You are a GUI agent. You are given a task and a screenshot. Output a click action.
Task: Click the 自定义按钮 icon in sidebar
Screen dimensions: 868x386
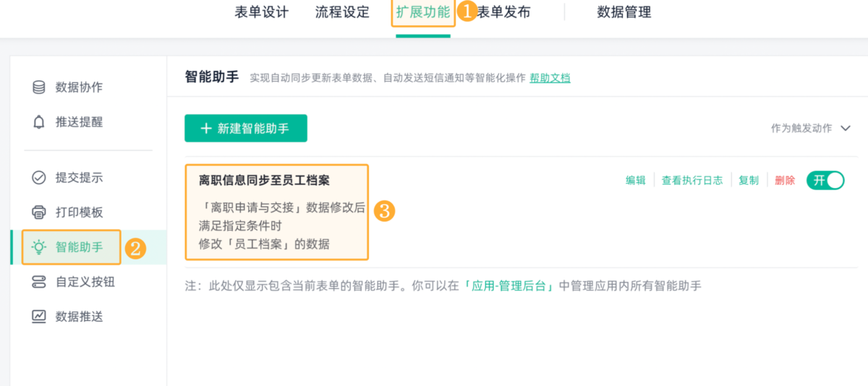[x=39, y=282]
